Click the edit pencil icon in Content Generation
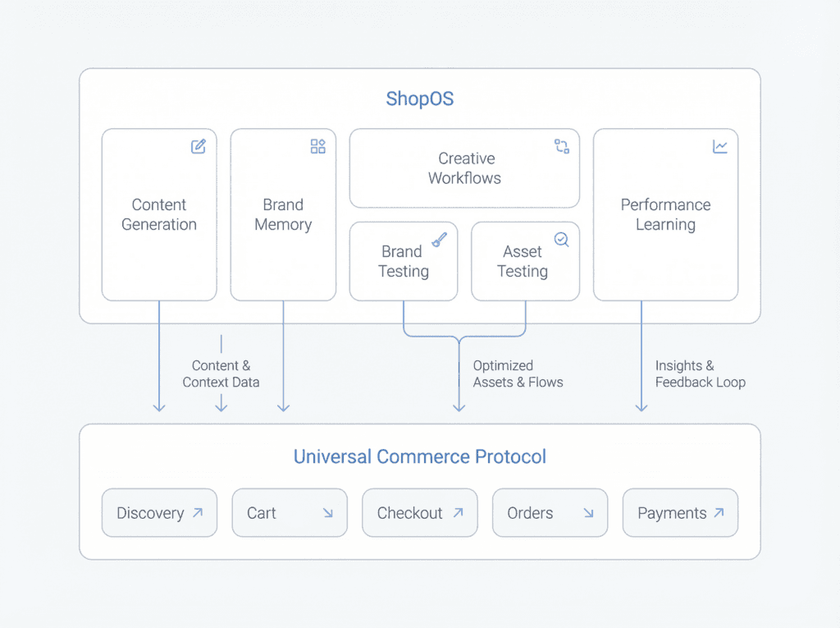 tap(199, 146)
